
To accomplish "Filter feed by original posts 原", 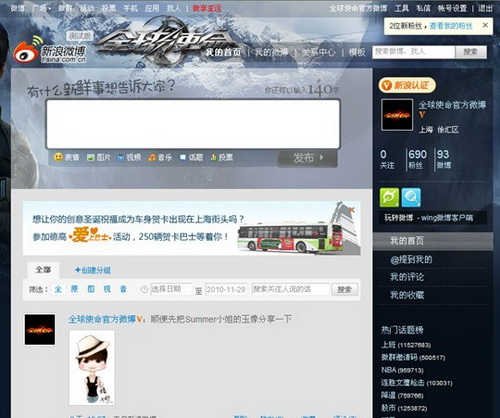I will tap(74, 289).
